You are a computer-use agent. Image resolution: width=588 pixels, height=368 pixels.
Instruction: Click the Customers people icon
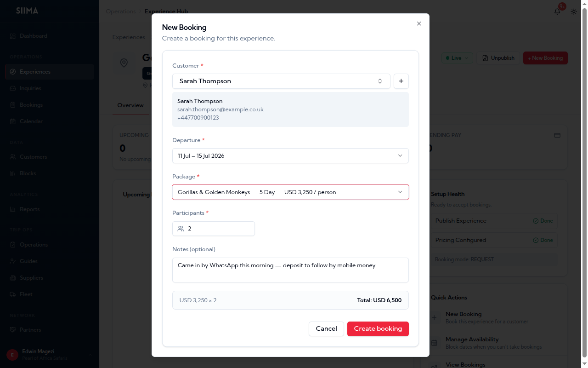pyautogui.click(x=13, y=157)
